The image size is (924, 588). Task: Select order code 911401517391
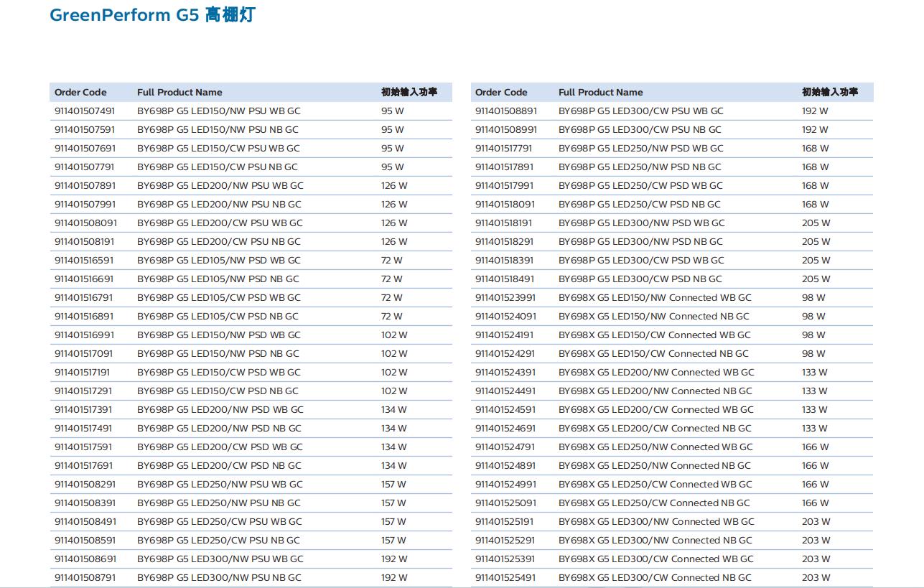(83, 410)
